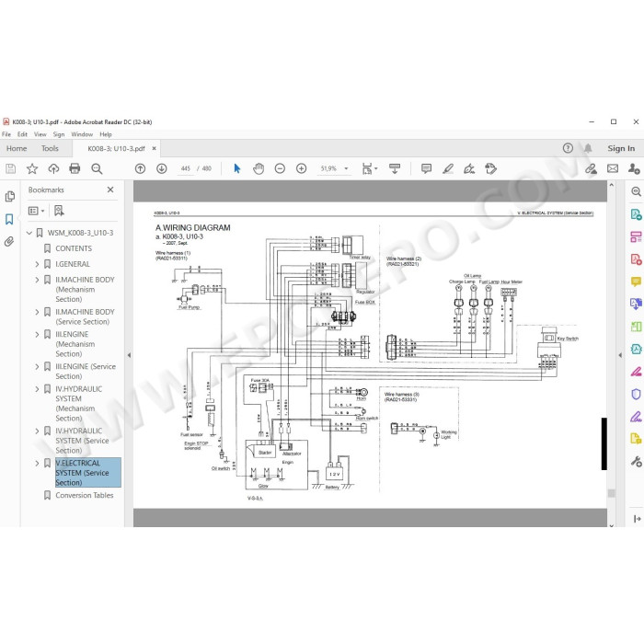Click the read mode scrolling icon
The height and width of the screenshot is (644, 644).
[x=395, y=168]
